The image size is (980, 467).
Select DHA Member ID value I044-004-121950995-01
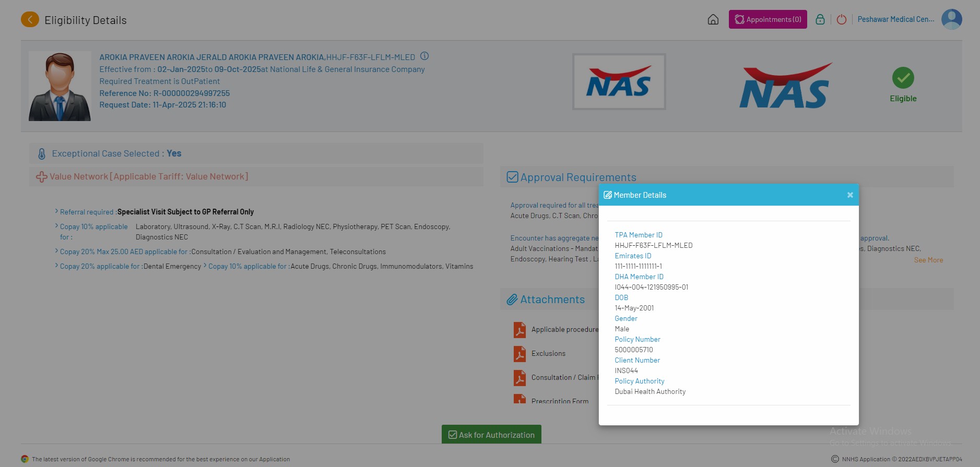click(x=652, y=287)
